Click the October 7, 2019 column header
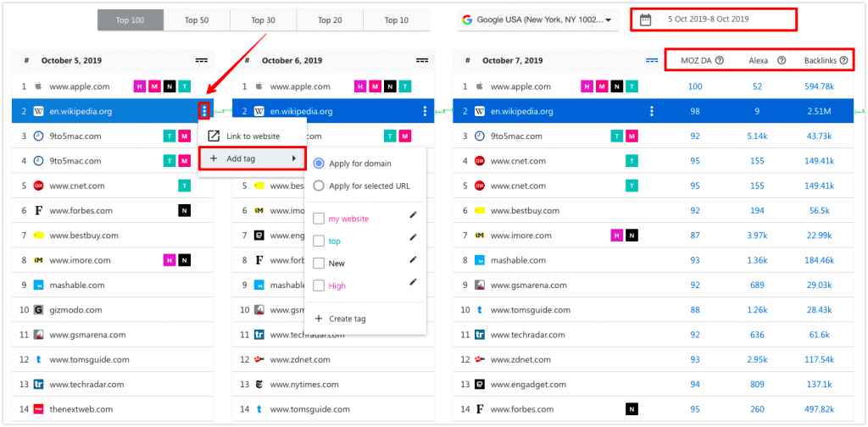868x427 pixels. (513, 61)
